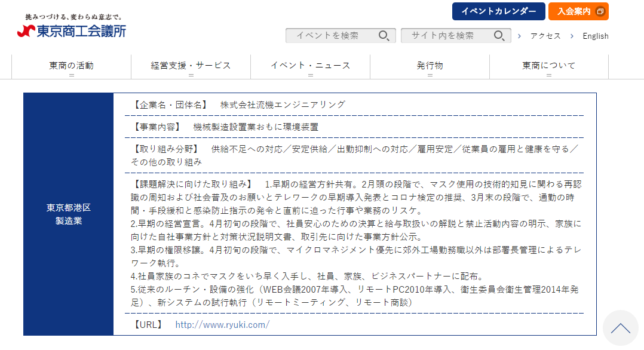Viewport: 644px width, 350px height.
Task: Click the 【企業名・団体名】 label
Action: pyautogui.click(x=171, y=105)
